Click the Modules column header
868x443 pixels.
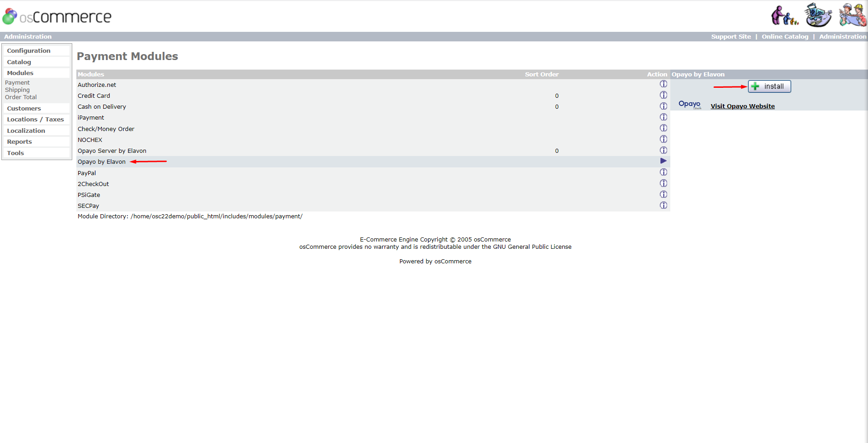pos(91,74)
